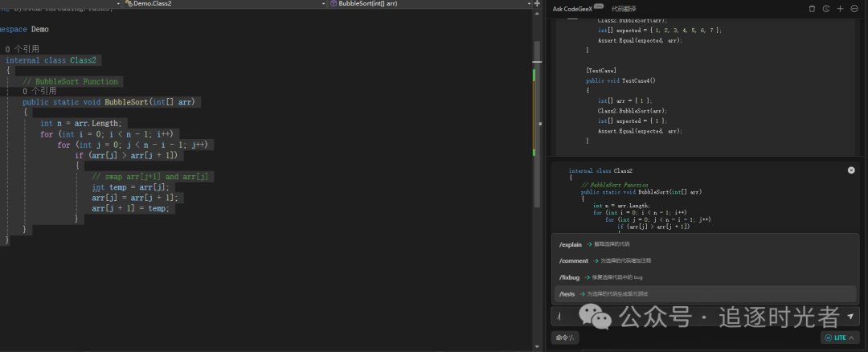This screenshot has height=352, width=868.
Task: Switch to the 代码翻译 tab
Action: point(624,9)
